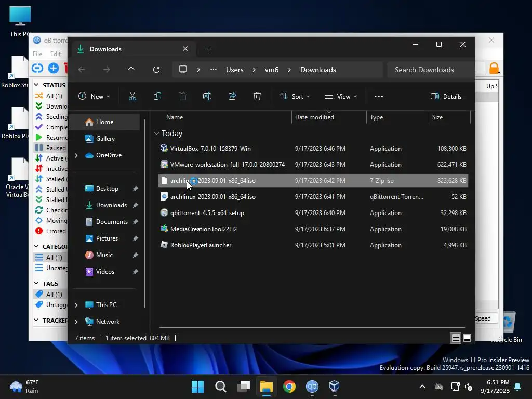Click the Rename icon in Explorer toolbar

tap(207, 96)
